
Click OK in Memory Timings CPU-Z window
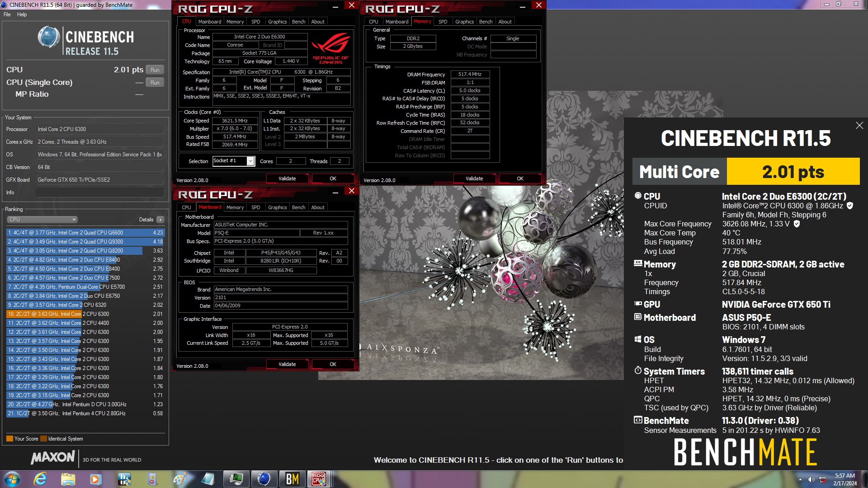pos(520,178)
